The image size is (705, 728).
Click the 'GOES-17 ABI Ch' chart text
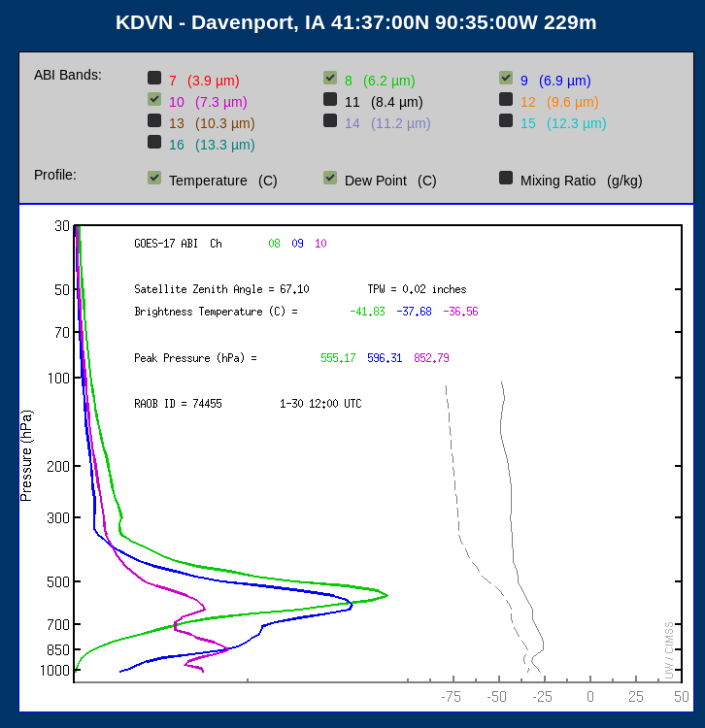178,244
